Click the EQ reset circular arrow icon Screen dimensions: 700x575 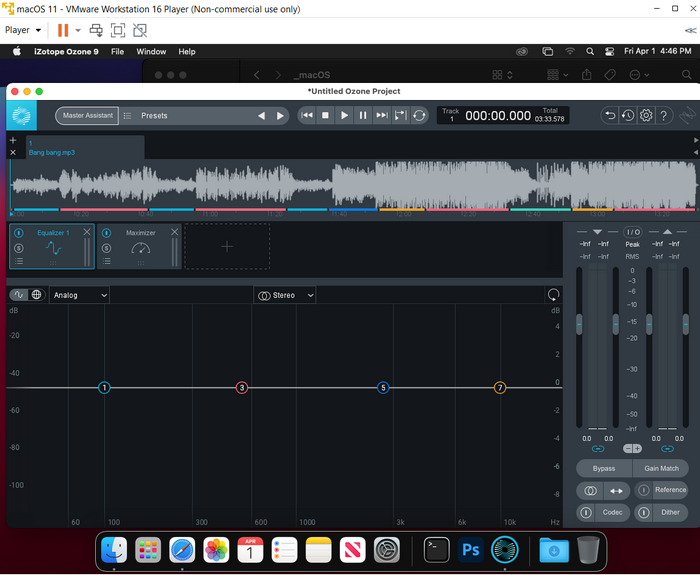553,295
